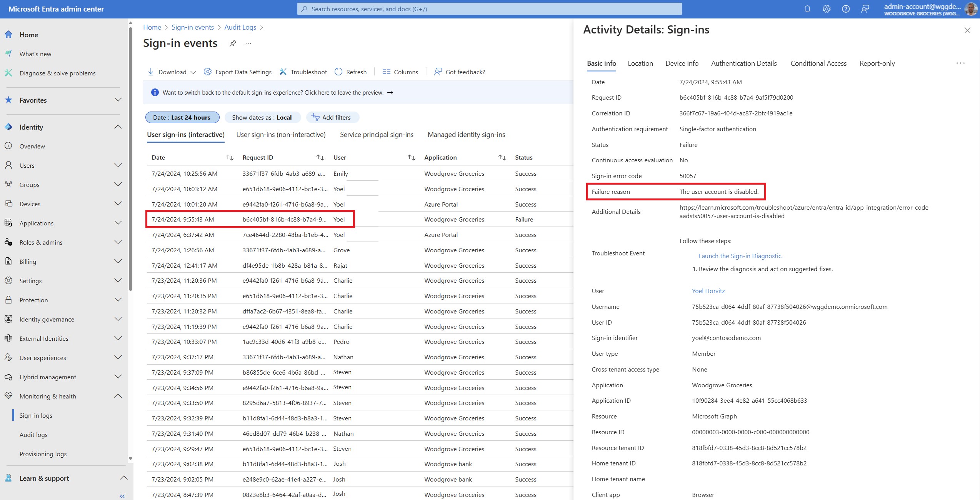Screen dimensions: 980x500
Task: Open the Service principal sign-ins tab
Action: click(377, 135)
